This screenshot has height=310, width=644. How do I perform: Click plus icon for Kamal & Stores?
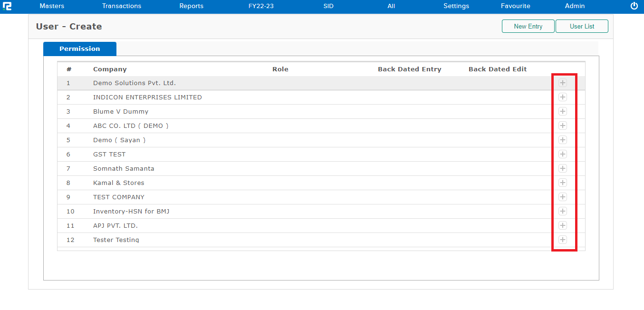[x=563, y=183]
